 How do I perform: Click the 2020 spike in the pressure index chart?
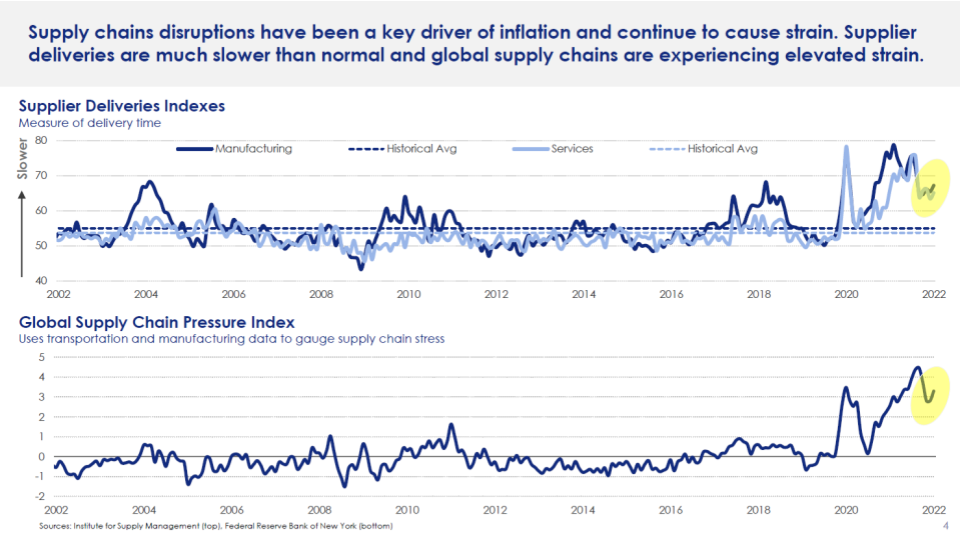coord(846,388)
